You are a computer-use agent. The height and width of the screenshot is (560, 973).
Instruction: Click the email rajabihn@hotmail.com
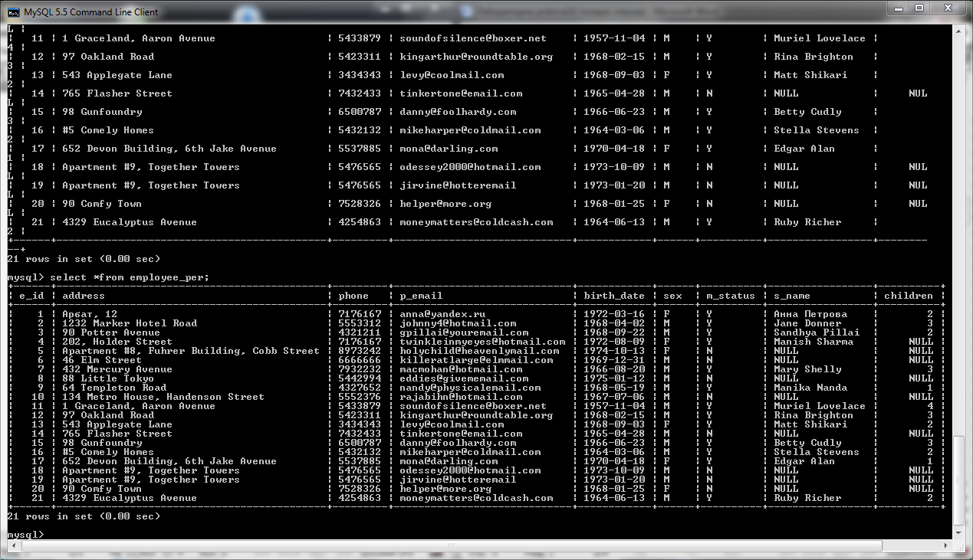tap(461, 397)
